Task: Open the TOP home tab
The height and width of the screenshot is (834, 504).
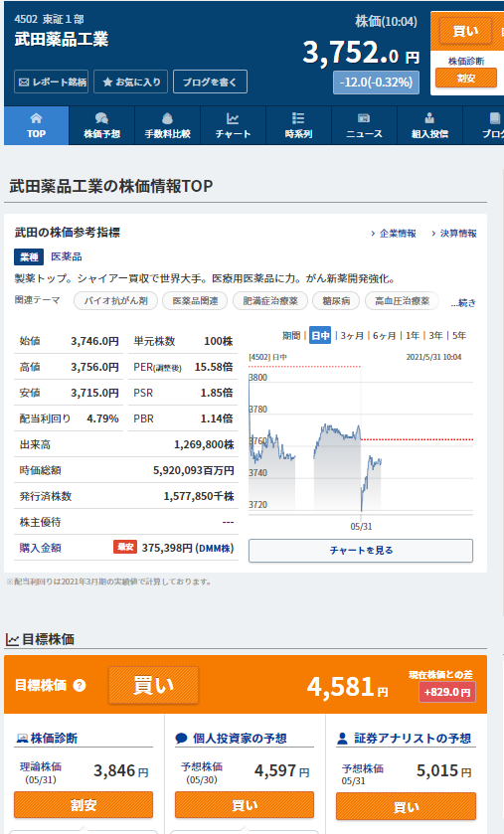Action: pyautogui.click(x=36, y=125)
